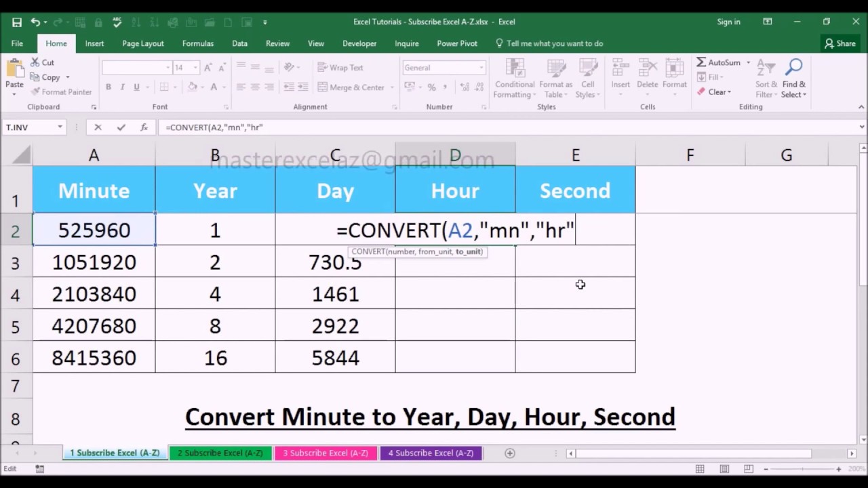The width and height of the screenshot is (868, 488).
Task: Click Format as Table button
Action: pos(556,79)
